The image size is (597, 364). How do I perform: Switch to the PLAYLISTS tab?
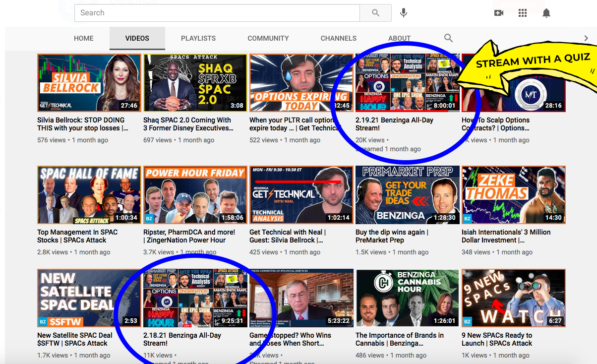click(x=198, y=38)
